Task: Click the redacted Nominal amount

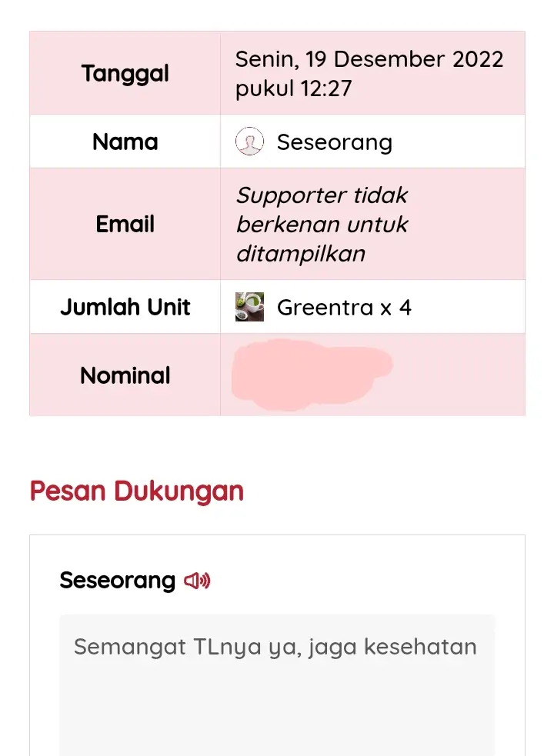Action: click(312, 375)
